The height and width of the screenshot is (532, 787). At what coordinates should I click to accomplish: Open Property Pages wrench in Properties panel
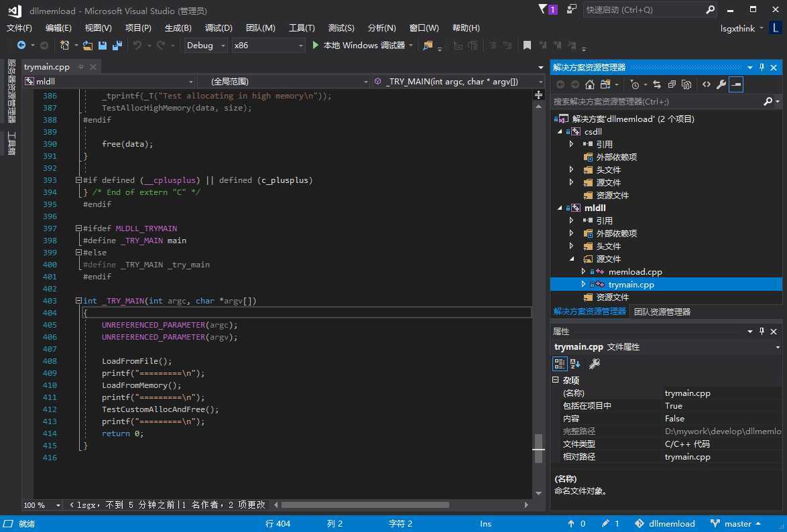coord(594,364)
